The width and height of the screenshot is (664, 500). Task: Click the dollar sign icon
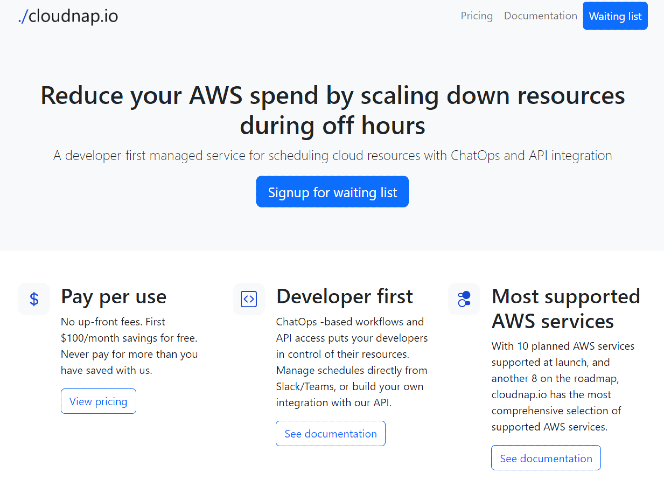pyautogui.click(x=34, y=299)
